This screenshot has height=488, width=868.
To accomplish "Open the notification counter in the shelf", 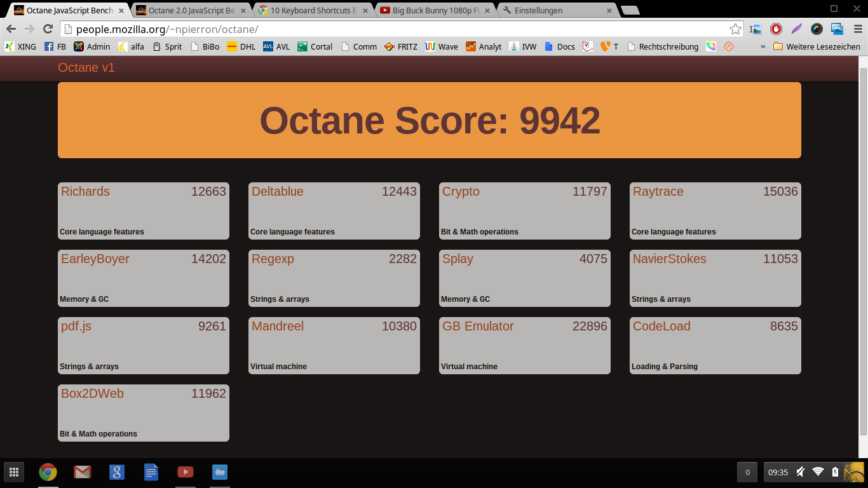I will pos(747,472).
